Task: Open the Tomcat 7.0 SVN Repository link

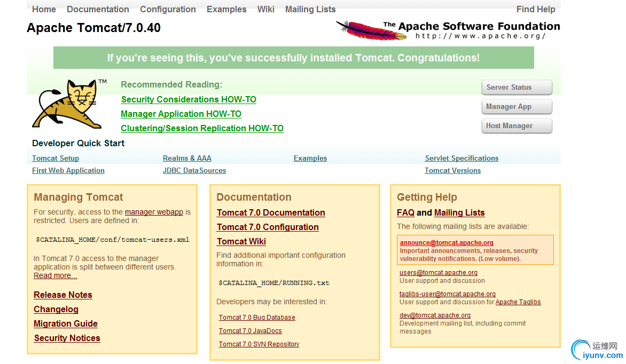Action: click(259, 344)
